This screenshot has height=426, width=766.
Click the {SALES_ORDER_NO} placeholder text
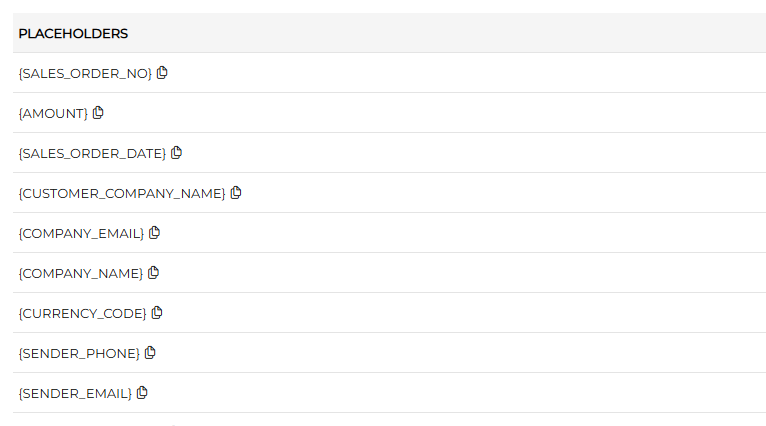[85, 74]
